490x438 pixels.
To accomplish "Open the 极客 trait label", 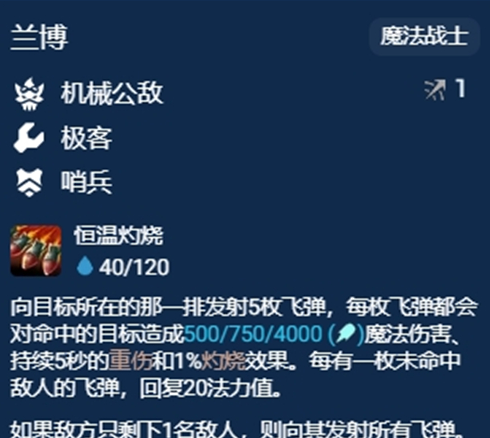I will coord(86,138).
